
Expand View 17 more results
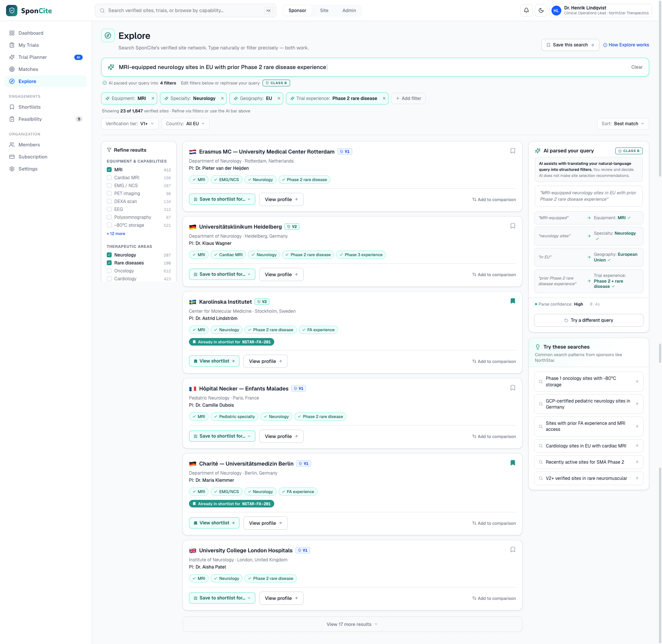coord(352,624)
